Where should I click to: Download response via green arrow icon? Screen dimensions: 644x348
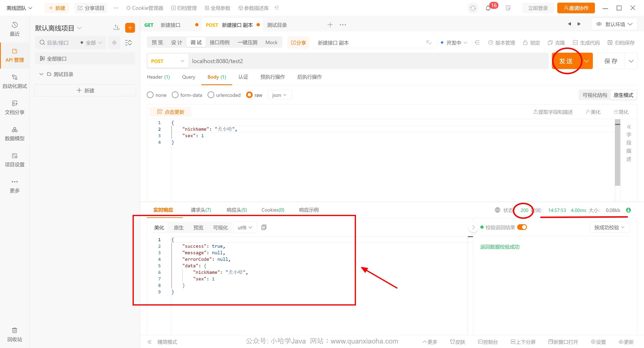[x=628, y=210]
